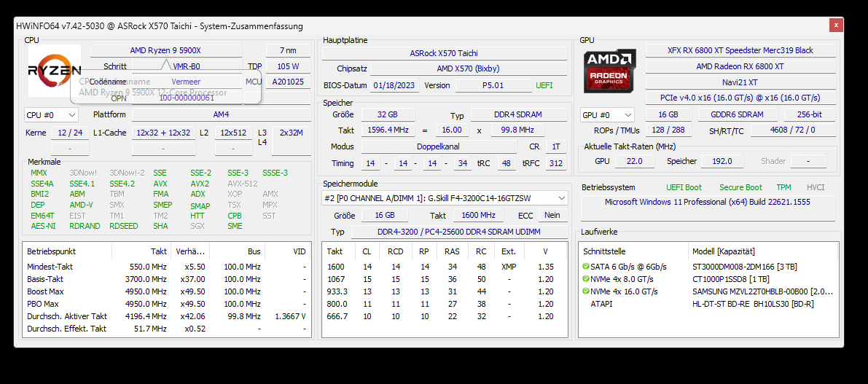Image resolution: width=868 pixels, height=384 pixels.
Task: Click the 16 GB video memory field
Action: [669, 114]
